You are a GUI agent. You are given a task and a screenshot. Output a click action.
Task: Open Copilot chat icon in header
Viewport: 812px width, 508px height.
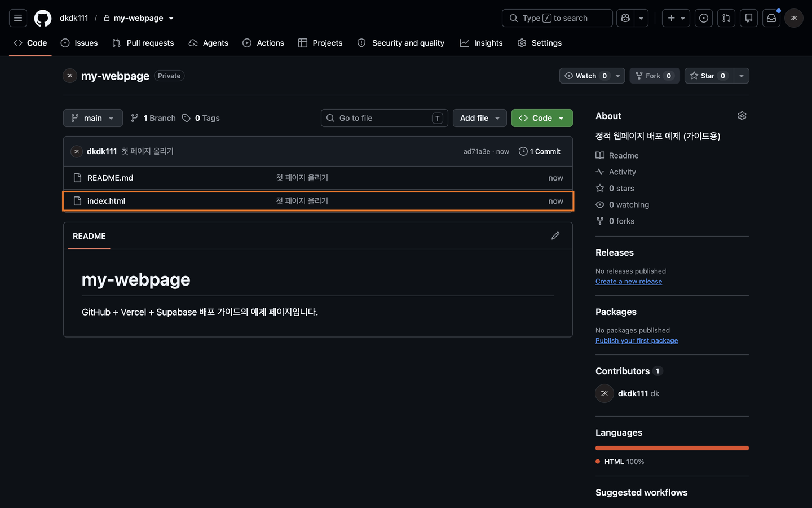[x=625, y=18]
